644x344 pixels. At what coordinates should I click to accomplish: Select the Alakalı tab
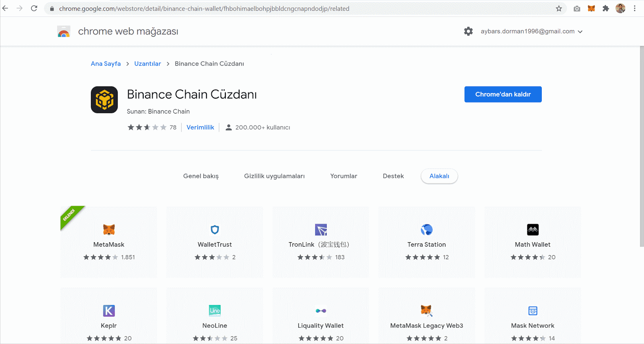pyautogui.click(x=439, y=176)
